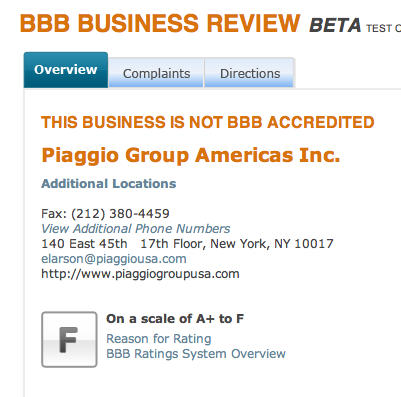401x397 pixels.
Task: Open the Additional Locations link
Action: (x=109, y=184)
